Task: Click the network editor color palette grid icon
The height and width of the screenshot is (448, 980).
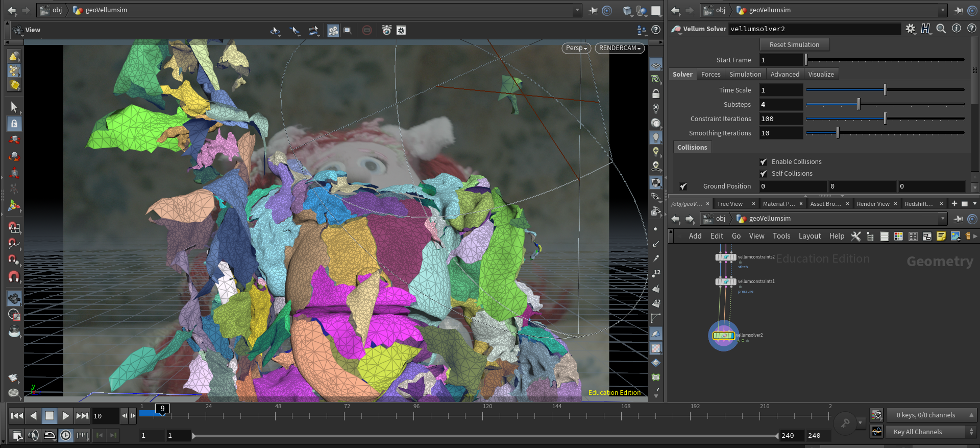Action: point(898,236)
